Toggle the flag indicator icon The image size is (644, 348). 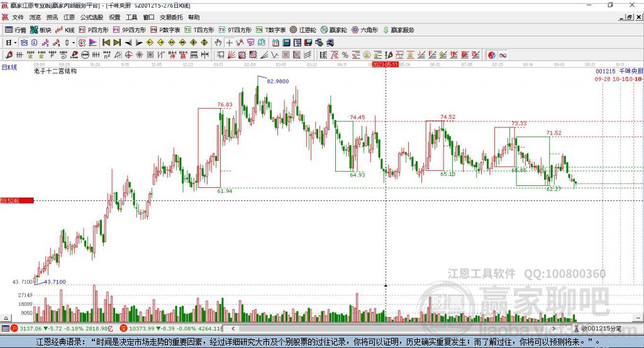coord(93,43)
